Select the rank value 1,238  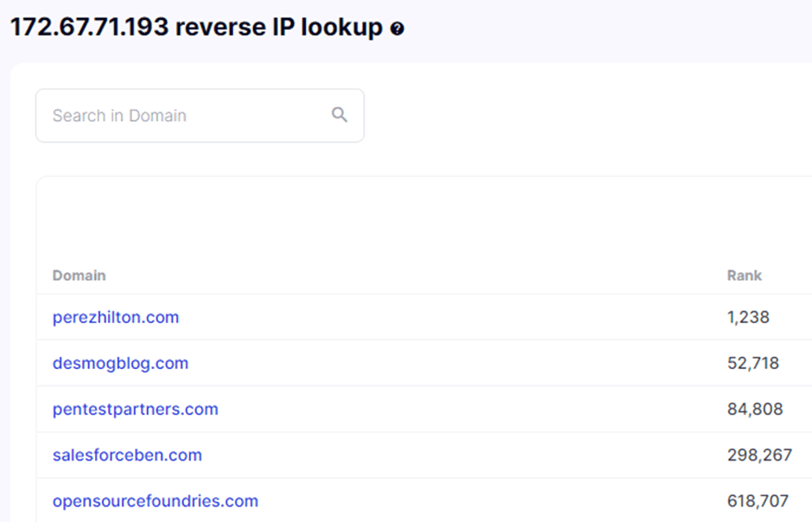(x=748, y=317)
